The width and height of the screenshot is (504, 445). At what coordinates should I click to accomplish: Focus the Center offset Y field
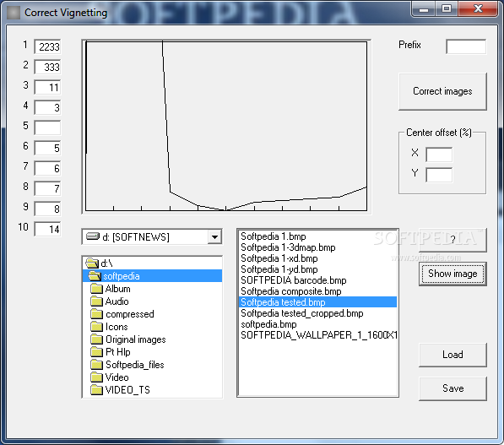tap(439, 175)
